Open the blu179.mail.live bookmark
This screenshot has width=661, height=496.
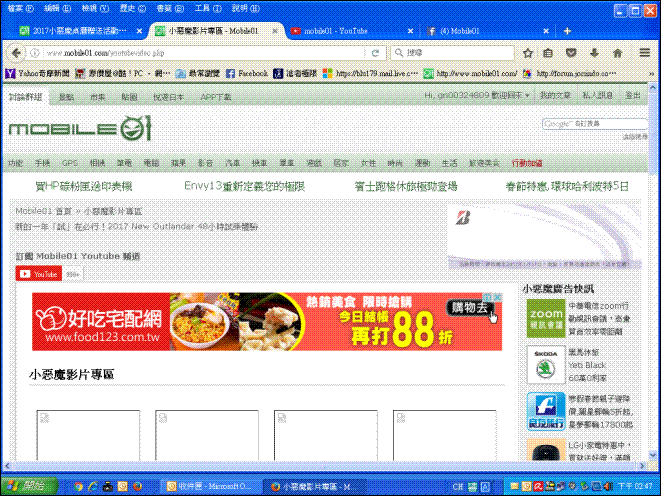click(x=371, y=73)
